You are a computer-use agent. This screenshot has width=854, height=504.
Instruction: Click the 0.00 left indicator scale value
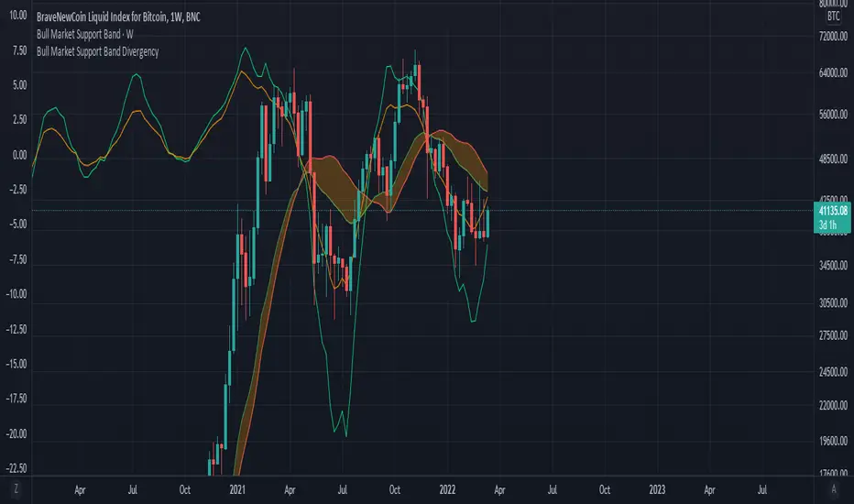[19, 155]
